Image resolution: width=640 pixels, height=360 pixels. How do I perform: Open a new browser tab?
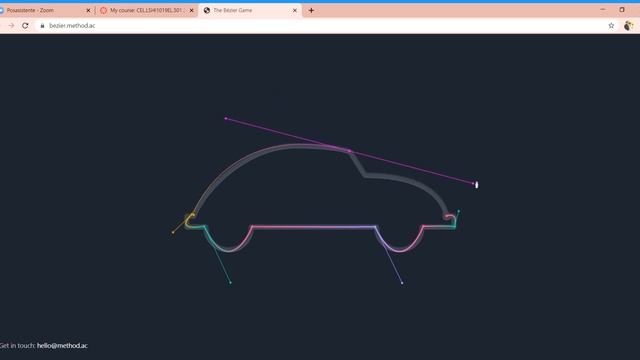311,11
